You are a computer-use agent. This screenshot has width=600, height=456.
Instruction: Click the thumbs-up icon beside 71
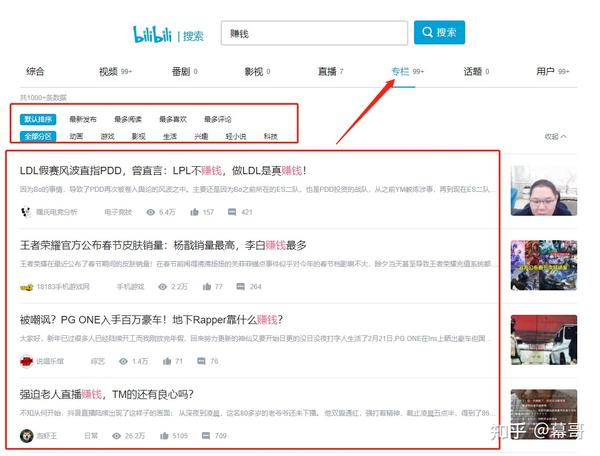pyautogui.click(x=167, y=361)
